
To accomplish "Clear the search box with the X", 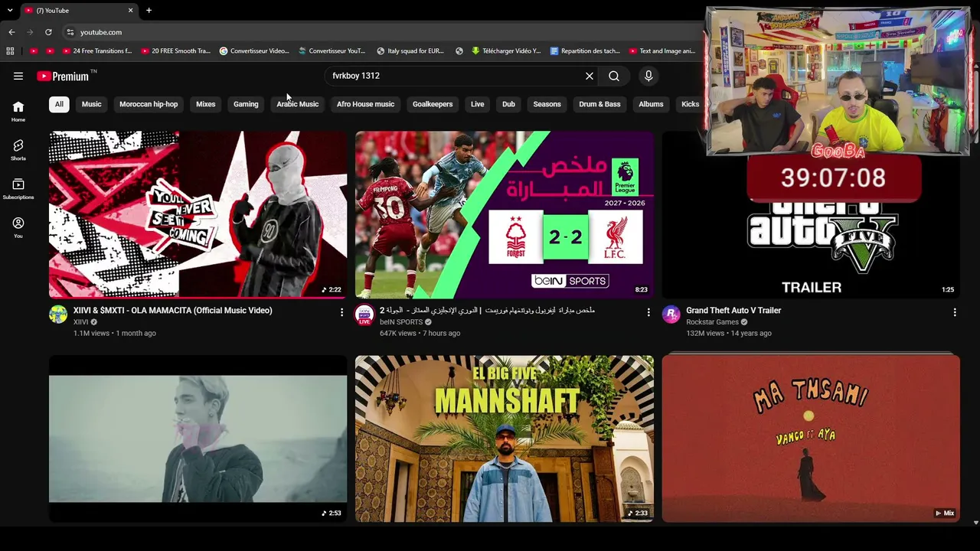I will click(x=590, y=76).
